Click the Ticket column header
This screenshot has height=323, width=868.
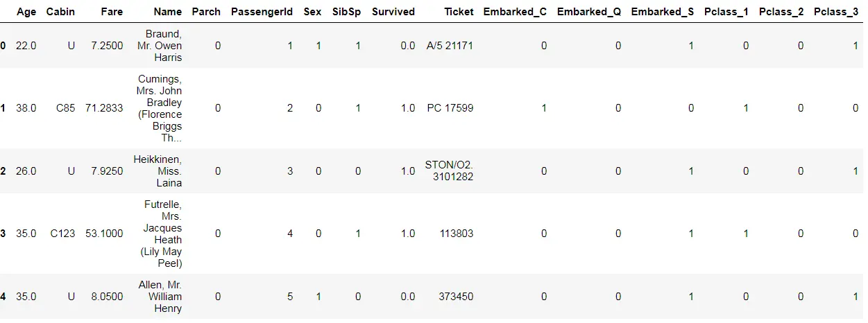[x=459, y=12]
